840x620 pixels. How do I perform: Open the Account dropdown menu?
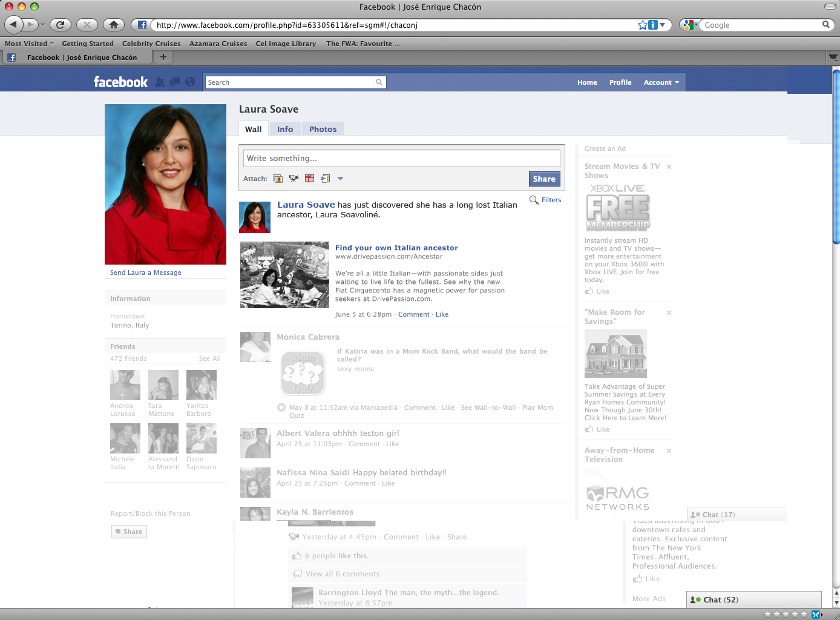tap(661, 82)
